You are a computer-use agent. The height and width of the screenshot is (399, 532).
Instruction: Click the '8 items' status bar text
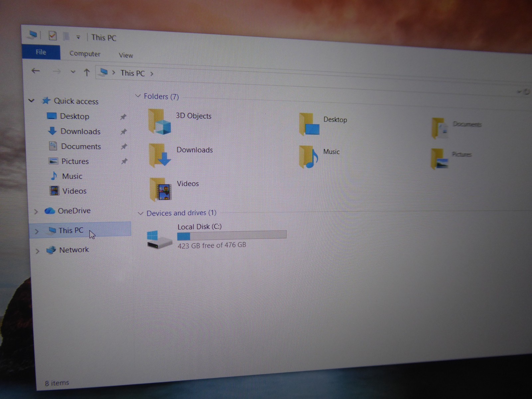pyautogui.click(x=57, y=383)
